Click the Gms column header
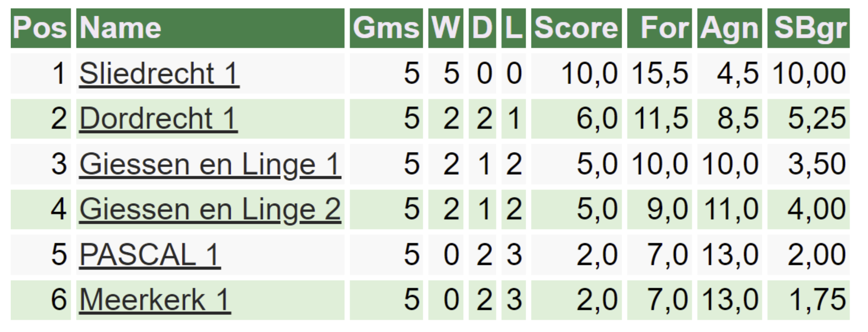The width and height of the screenshot is (868, 332). [x=386, y=28]
